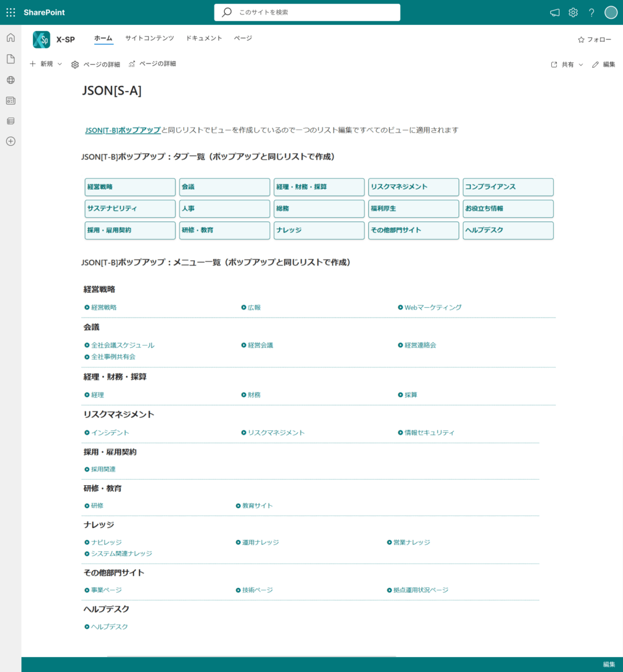Open the サイトコンテンツ nav tab
The image size is (623, 672).
click(x=150, y=38)
